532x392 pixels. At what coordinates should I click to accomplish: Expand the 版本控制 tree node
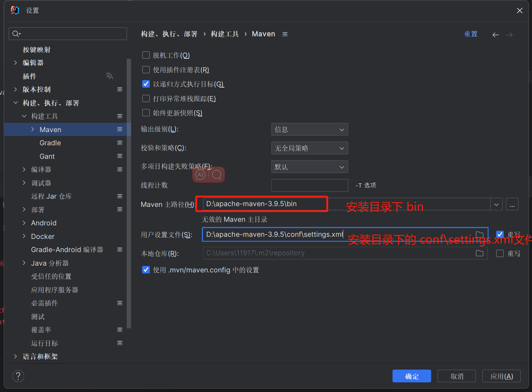[15, 89]
